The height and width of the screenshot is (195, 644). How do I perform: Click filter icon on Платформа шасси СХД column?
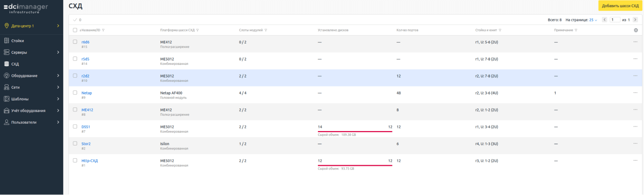(x=197, y=30)
